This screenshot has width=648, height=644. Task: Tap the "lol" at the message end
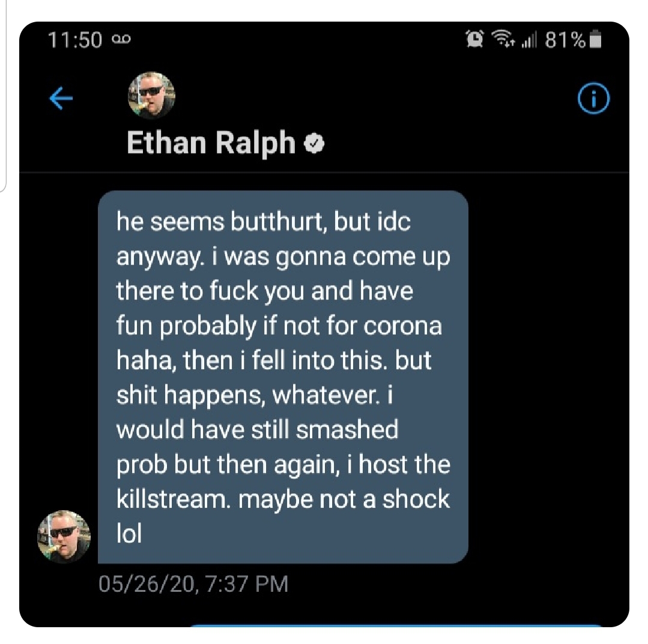(129, 534)
